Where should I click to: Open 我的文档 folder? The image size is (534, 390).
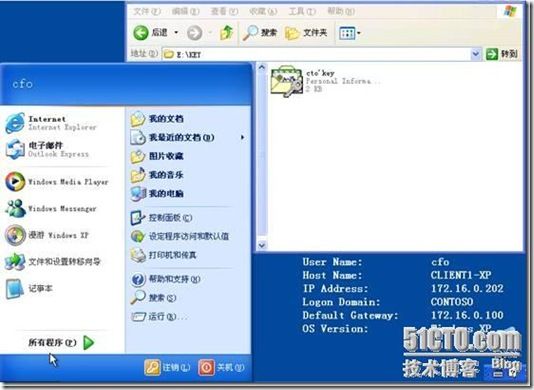(157, 119)
